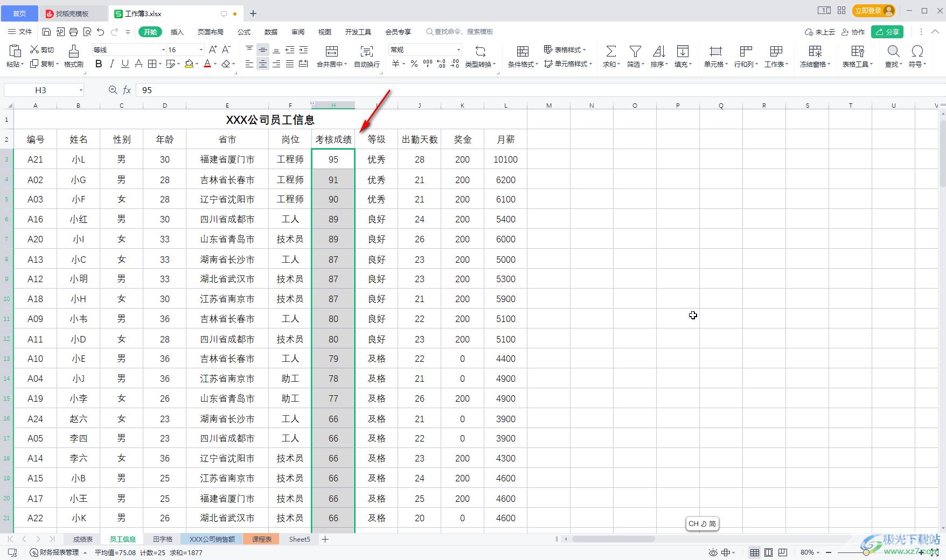
Task: Expand the borders dropdown arrow
Action: tap(161, 64)
